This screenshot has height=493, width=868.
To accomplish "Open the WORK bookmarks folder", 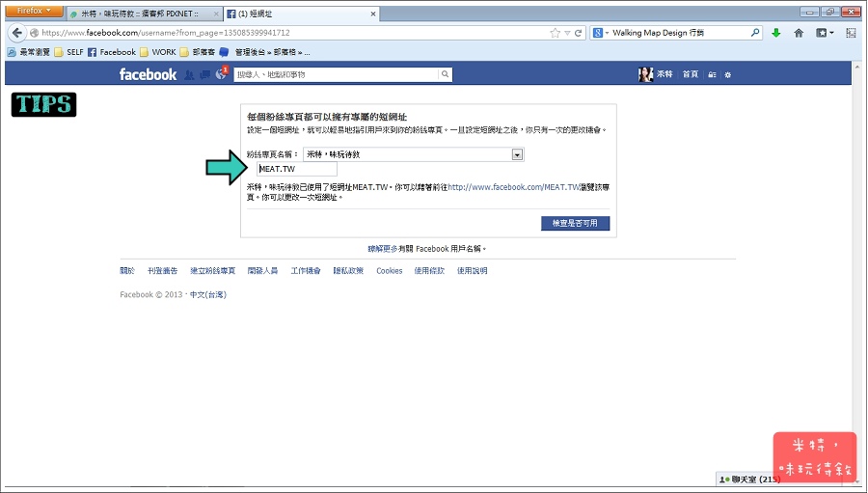I will click(158, 52).
